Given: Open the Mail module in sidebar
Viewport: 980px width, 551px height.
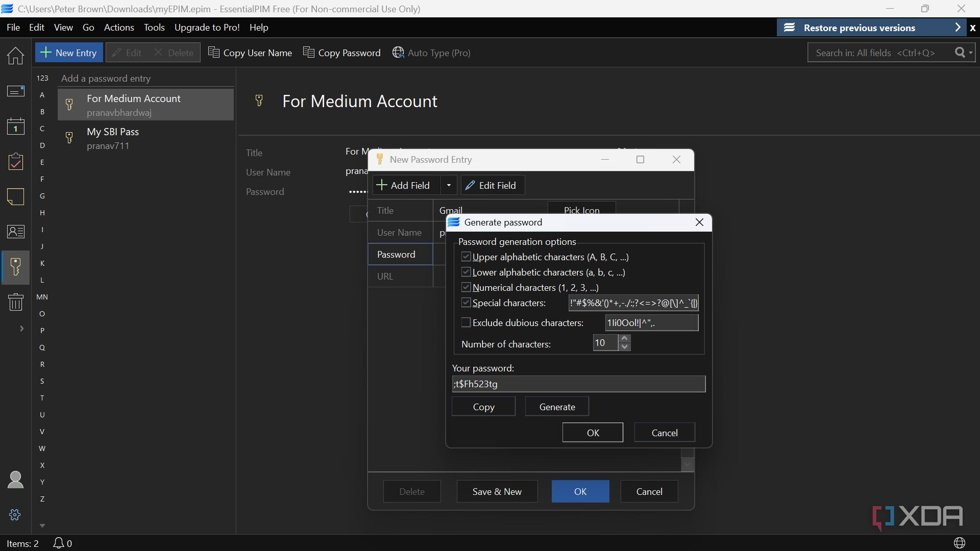Looking at the screenshot, I should (15, 91).
